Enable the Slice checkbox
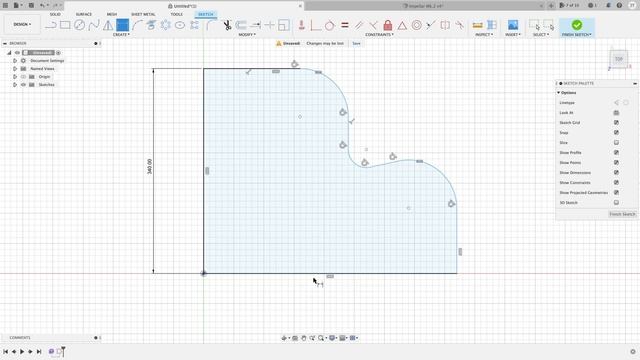The height and width of the screenshot is (360, 640). (x=616, y=142)
